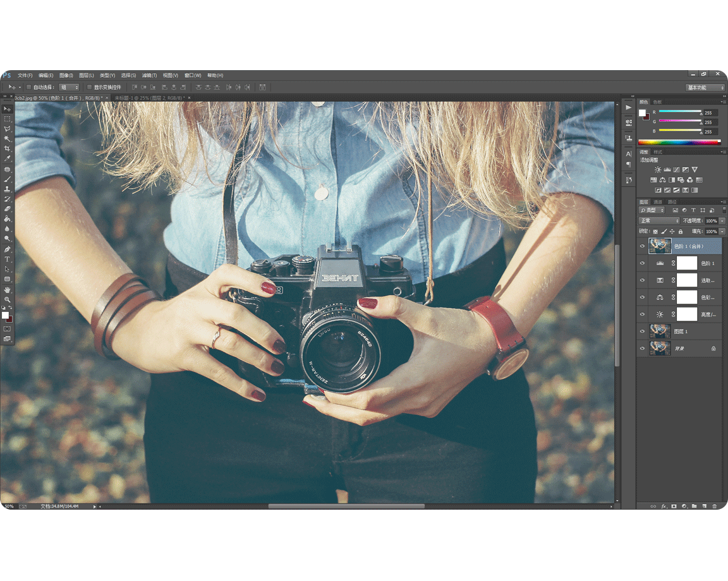Viewport: 728px width, 581px height.
Task: Open the Color panel flyout menu
Action: click(x=723, y=102)
